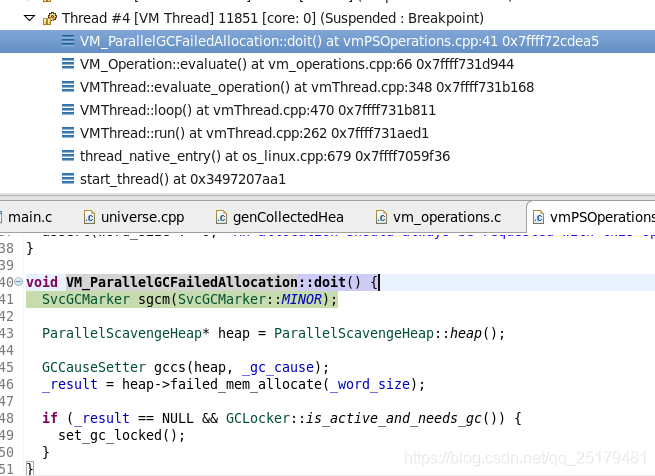Screen dimensions: 655x476
Task: Collapse the doit() function fold at line 40
Action: coord(18,282)
